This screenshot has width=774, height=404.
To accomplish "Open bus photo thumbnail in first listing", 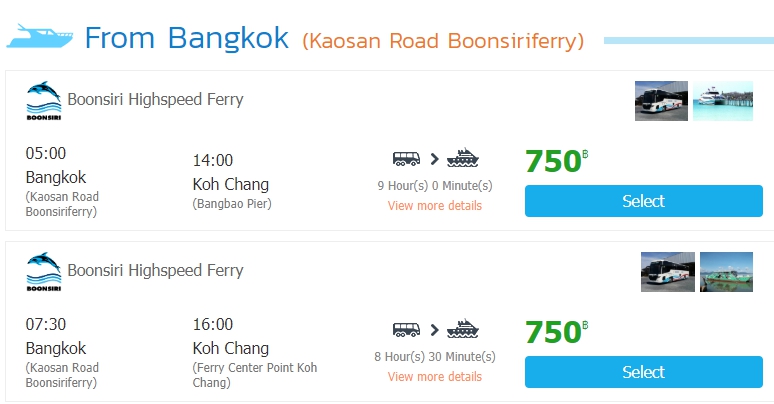I will point(661,101).
